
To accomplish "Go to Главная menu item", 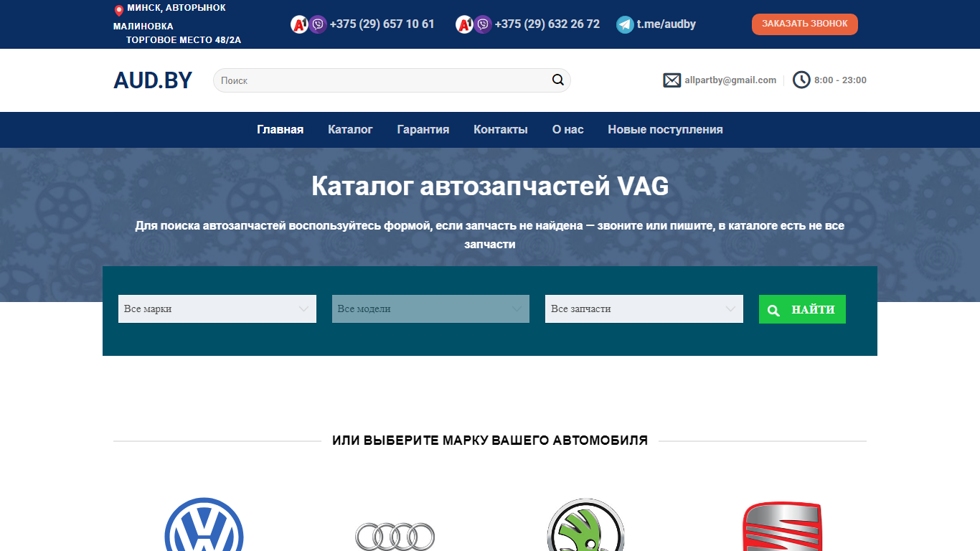I will [x=281, y=130].
